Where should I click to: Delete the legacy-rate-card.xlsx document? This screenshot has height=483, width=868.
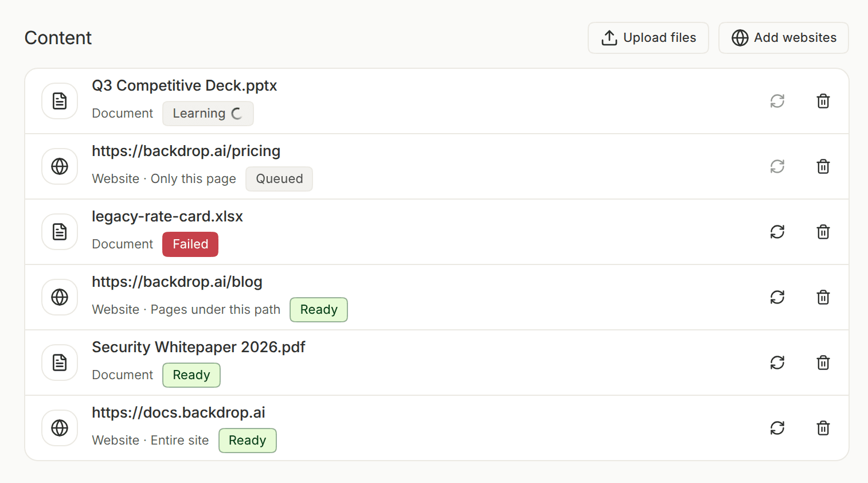tap(823, 232)
